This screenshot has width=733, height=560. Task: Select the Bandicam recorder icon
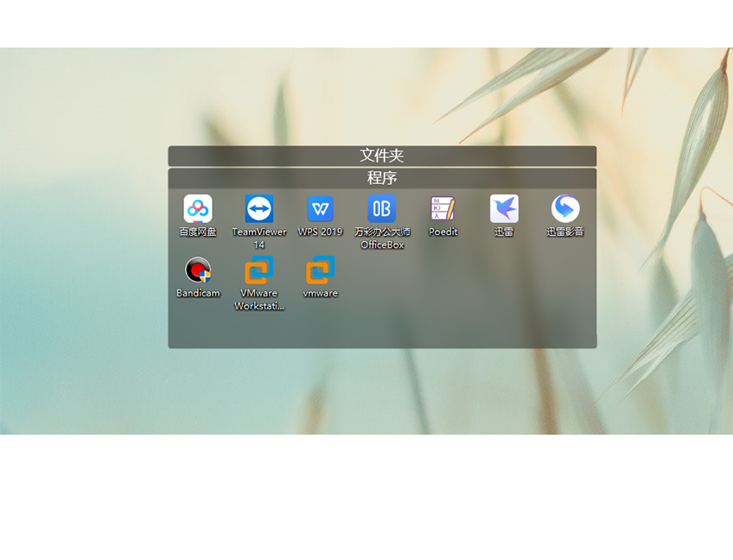coord(198,270)
